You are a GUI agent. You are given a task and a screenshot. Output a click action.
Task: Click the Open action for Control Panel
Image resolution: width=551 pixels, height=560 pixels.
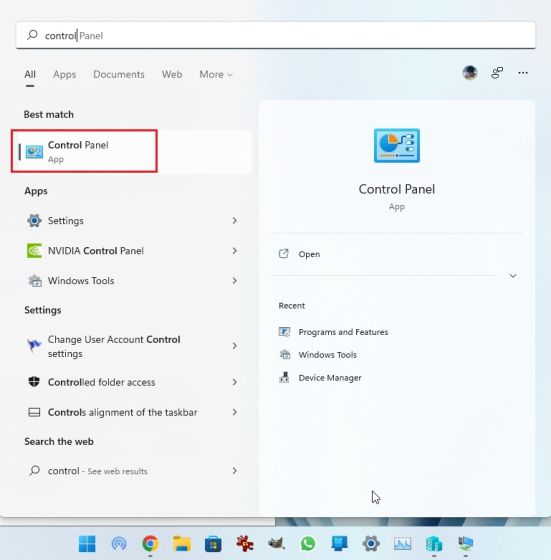point(309,254)
